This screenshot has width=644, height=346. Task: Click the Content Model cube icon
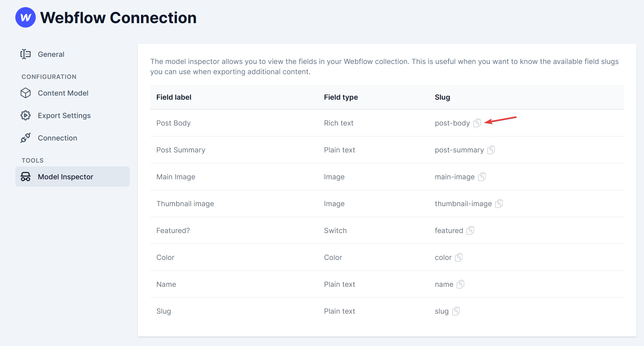(26, 93)
